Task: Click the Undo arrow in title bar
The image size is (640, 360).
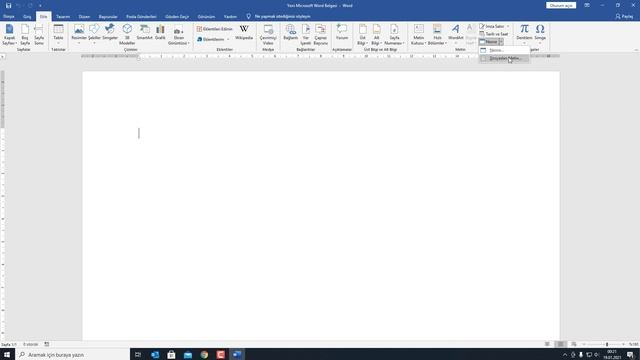Action: (18, 5)
